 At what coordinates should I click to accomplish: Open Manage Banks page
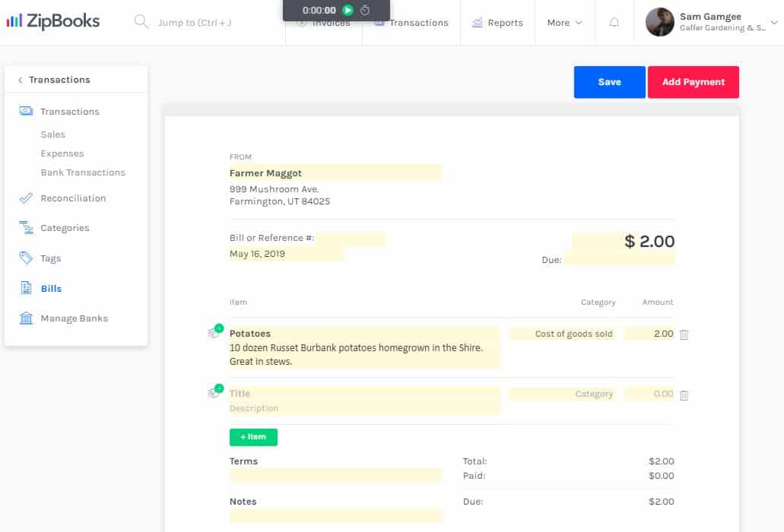[x=75, y=318]
